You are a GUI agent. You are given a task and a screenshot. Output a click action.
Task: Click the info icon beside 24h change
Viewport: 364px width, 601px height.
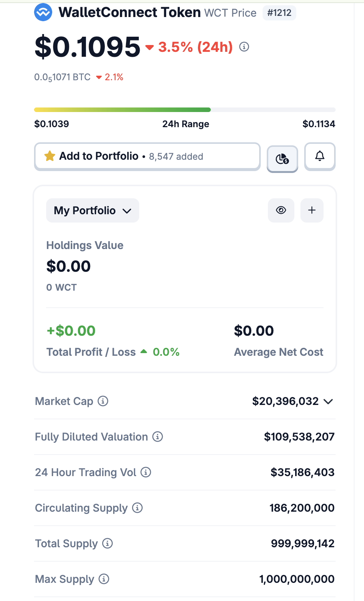[x=244, y=47]
